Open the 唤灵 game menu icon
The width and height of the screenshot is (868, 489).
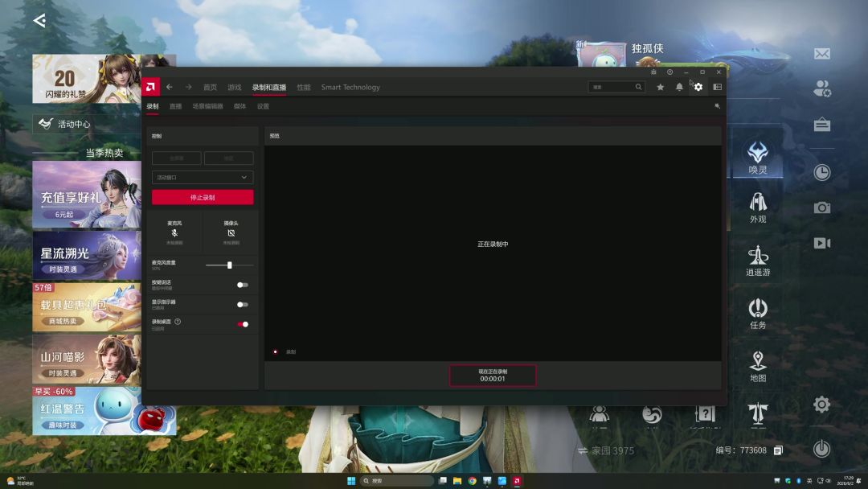(x=758, y=158)
